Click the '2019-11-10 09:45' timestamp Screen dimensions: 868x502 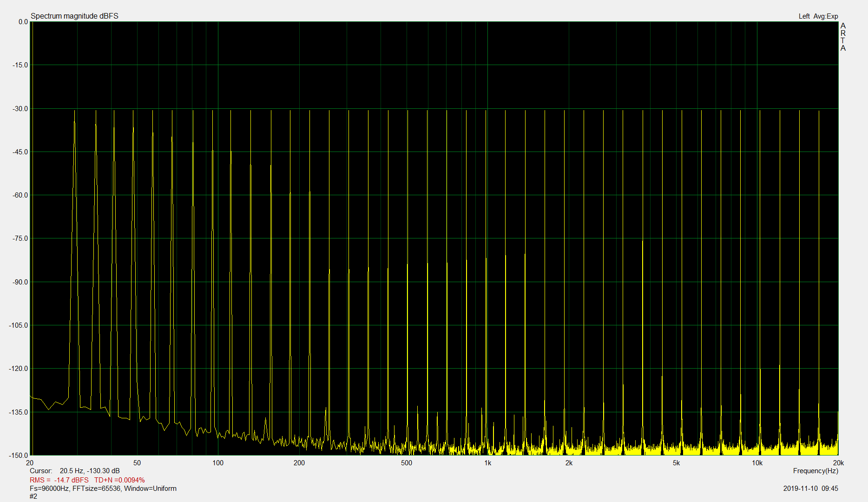pyautogui.click(x=811, y=489)
